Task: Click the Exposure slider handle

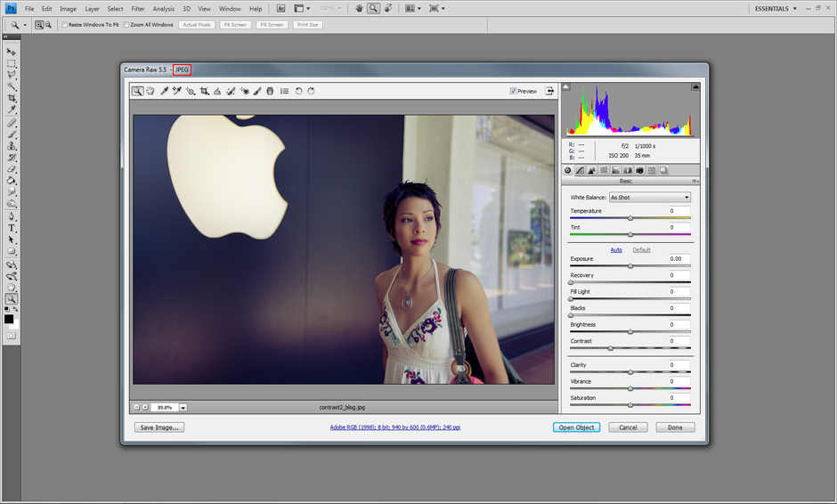Action: (630, 266)
